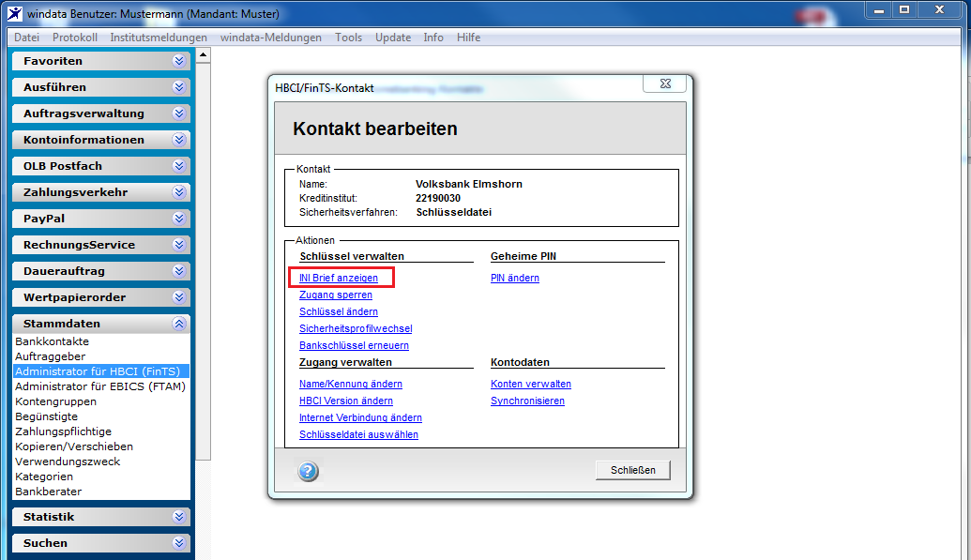Click Internet Verbindung ändern link
This screenshot has height=560, width=971.
[x=360, y=417]
